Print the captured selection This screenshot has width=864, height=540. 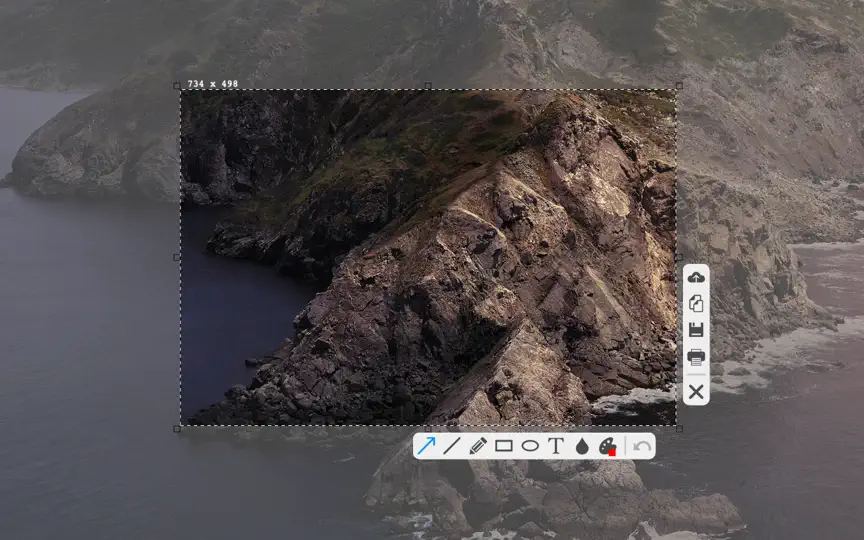[696, 357]
